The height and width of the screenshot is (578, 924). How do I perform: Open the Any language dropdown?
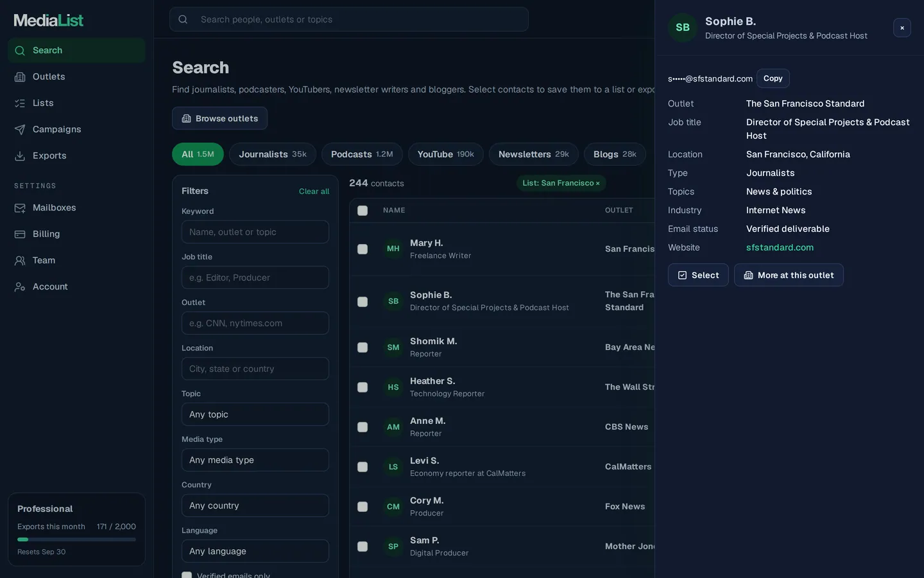pos(255,551)
